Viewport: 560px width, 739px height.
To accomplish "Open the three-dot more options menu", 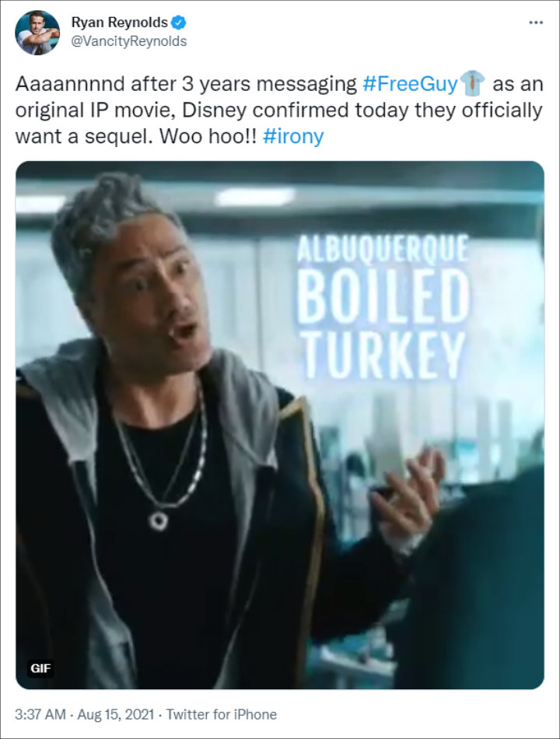I will point(535,23).
